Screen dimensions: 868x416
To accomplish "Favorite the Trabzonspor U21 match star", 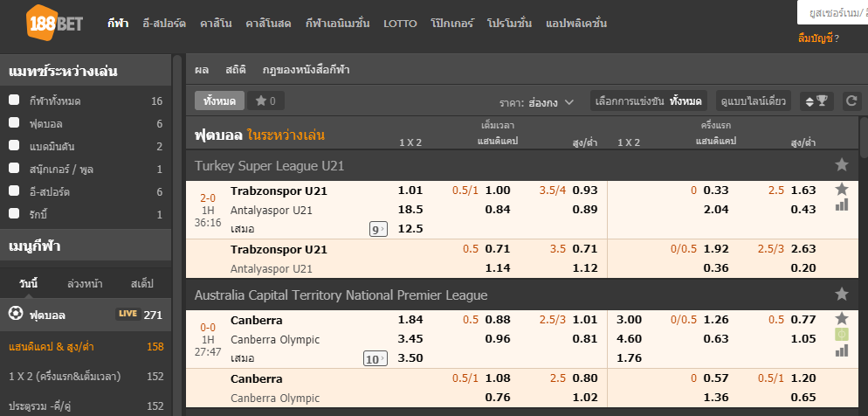I will click(842, 190).
